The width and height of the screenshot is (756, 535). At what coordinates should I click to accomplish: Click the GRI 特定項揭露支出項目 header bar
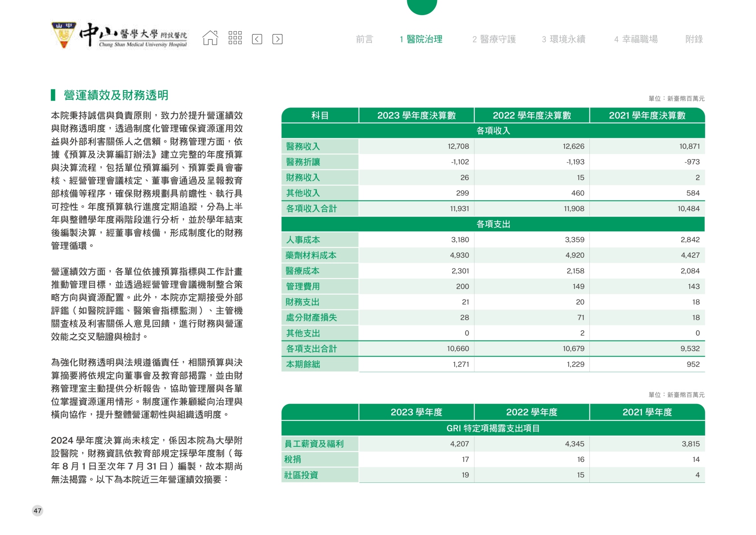493,428
